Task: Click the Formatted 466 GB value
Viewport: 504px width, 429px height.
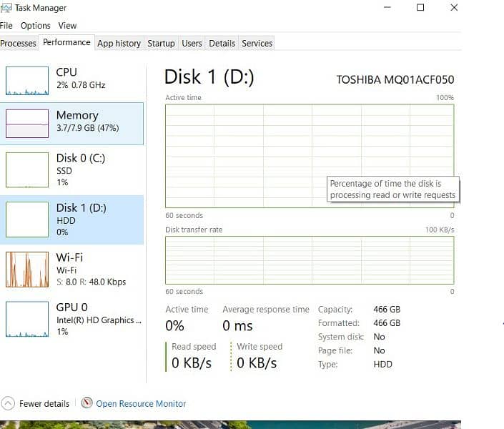Action: [x=387, y=323]
